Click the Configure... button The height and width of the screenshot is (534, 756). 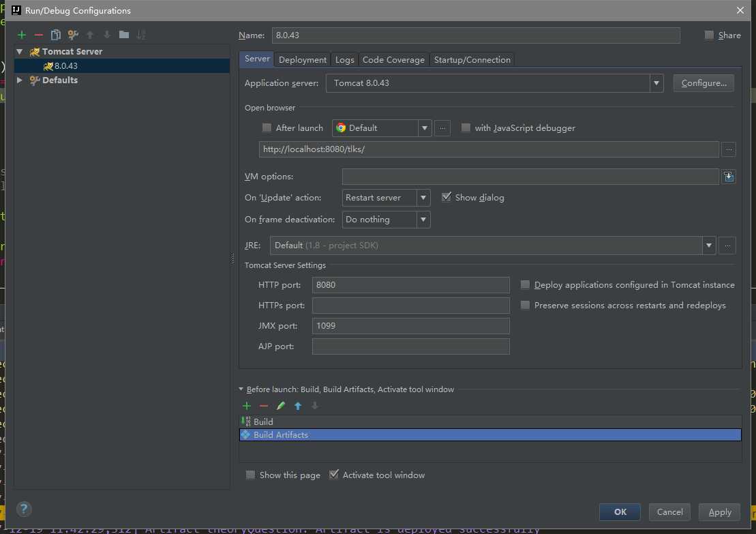[704, 83]
